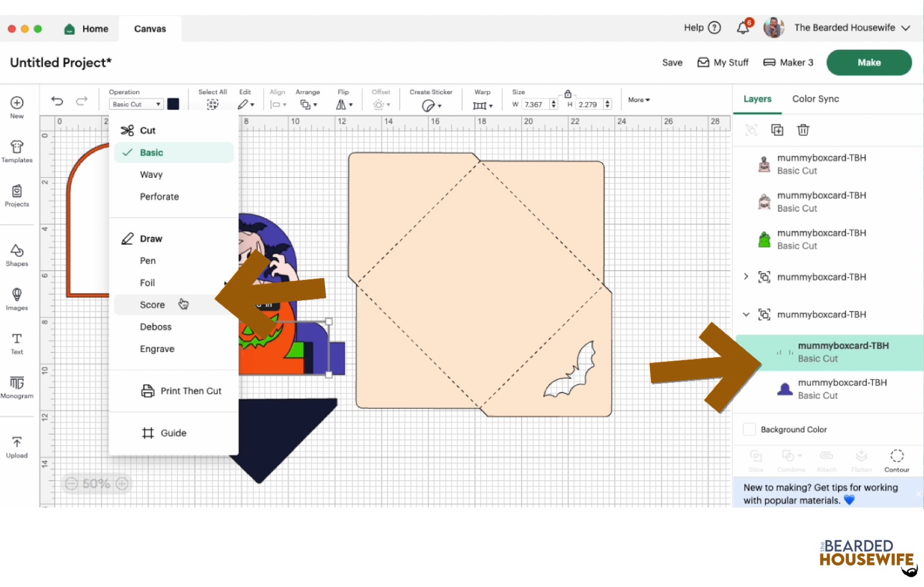Open the Shapes tool in sidebar
Image resolution: width=924 pixels, height=587 pixels.
(17, 255)
